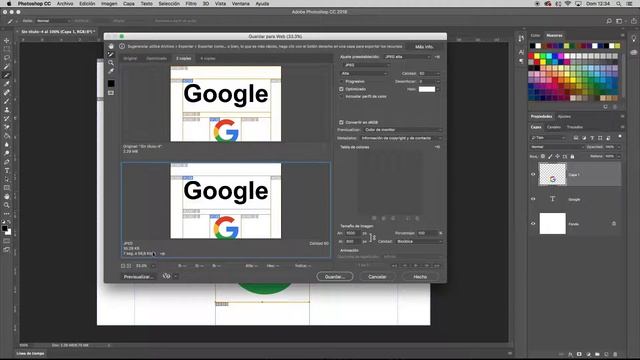Open the optimize menu icon beside JPEG alta preset
This screenshot has width=640, height=360.
(437, 57)
